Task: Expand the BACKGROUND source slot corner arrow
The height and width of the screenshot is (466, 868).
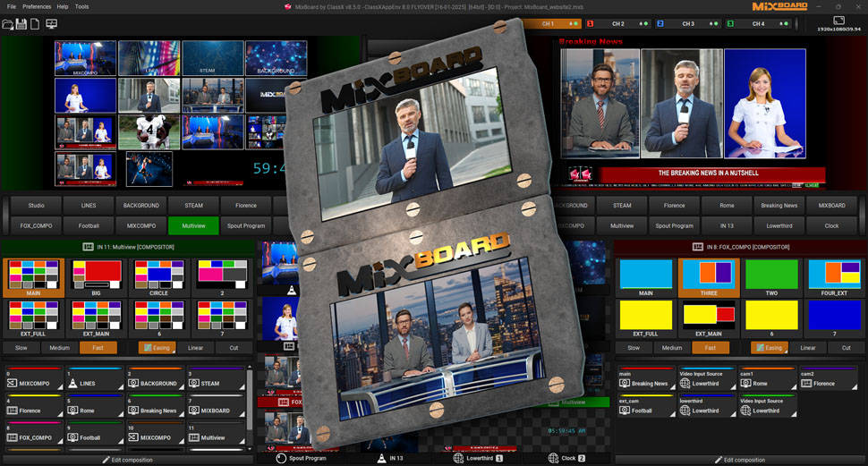Action: [x=182, y=388]
